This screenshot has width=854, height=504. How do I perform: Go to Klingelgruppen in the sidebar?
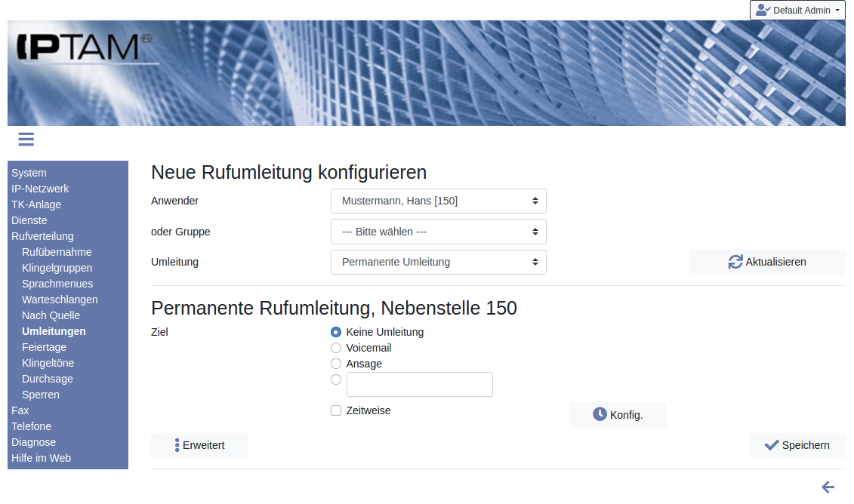click(x=57, y=268)
